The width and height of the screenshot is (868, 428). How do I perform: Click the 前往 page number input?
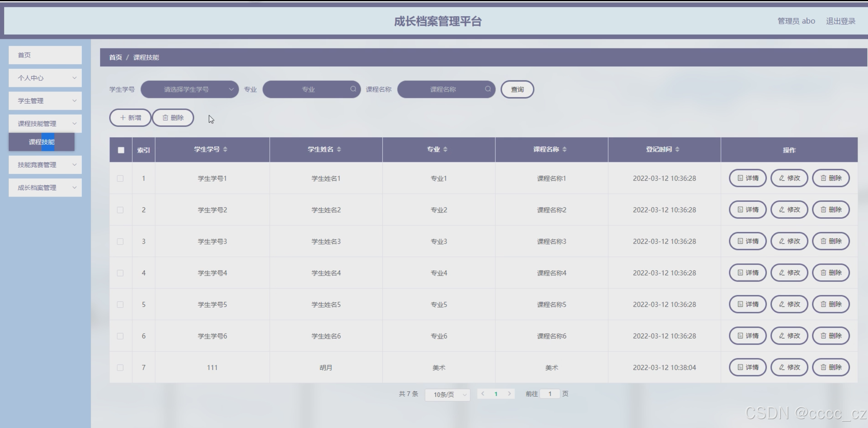pos(549,394)
